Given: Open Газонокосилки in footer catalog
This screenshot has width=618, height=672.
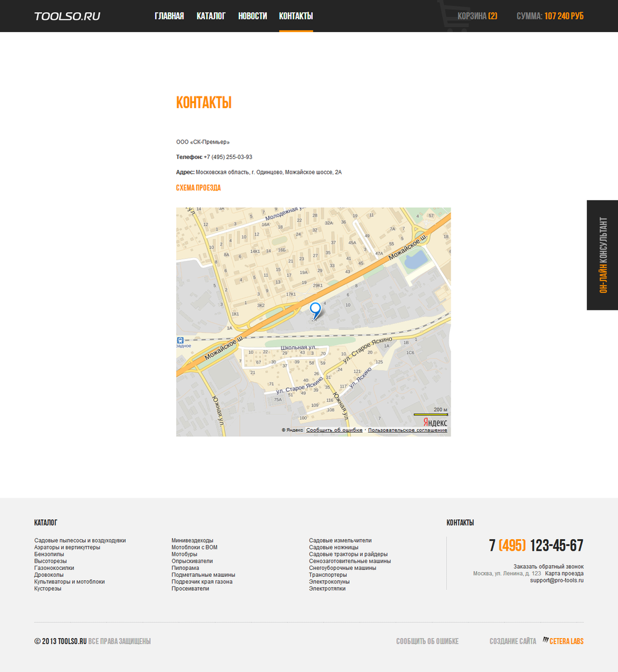Looking at the screenshot, I should coord(54,568).
